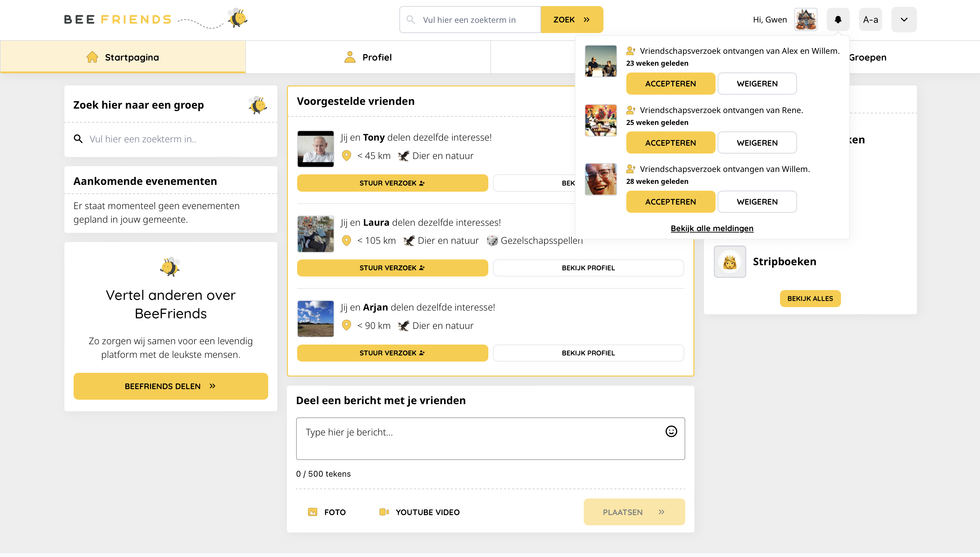
Task: Click the emoji smiley icon in the message box
Action: point(671,431)
